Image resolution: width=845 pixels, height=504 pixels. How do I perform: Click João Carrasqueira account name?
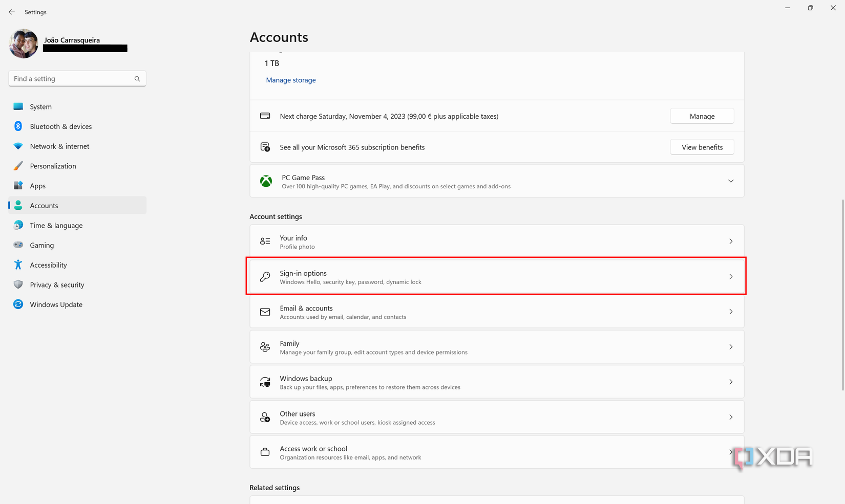coord(72,40)
